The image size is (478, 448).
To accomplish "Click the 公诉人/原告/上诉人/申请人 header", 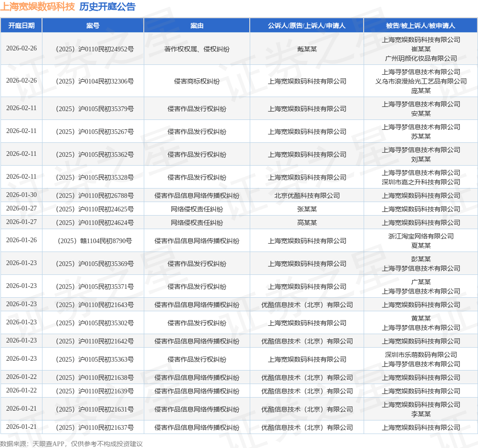I will coord(307,26).
